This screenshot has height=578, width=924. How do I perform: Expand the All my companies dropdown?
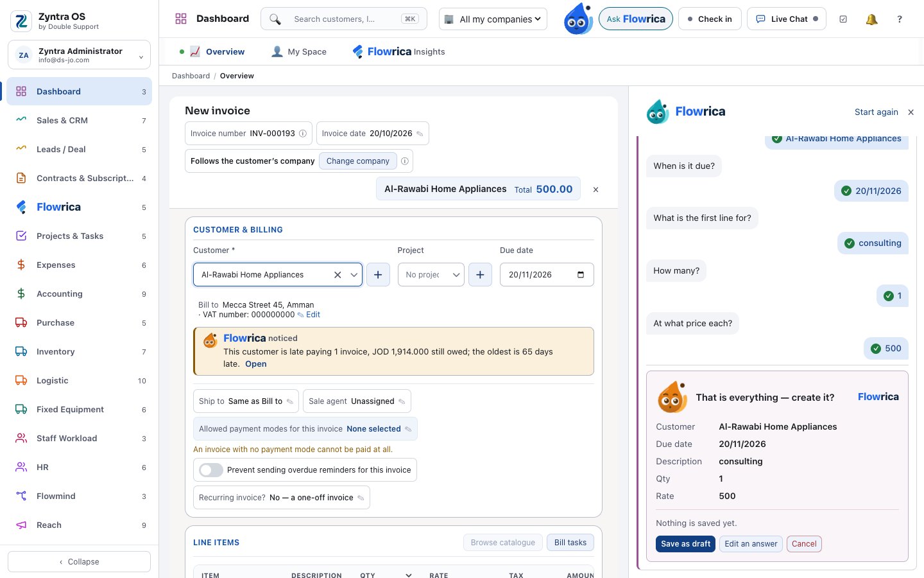click(x=493, y=19)
